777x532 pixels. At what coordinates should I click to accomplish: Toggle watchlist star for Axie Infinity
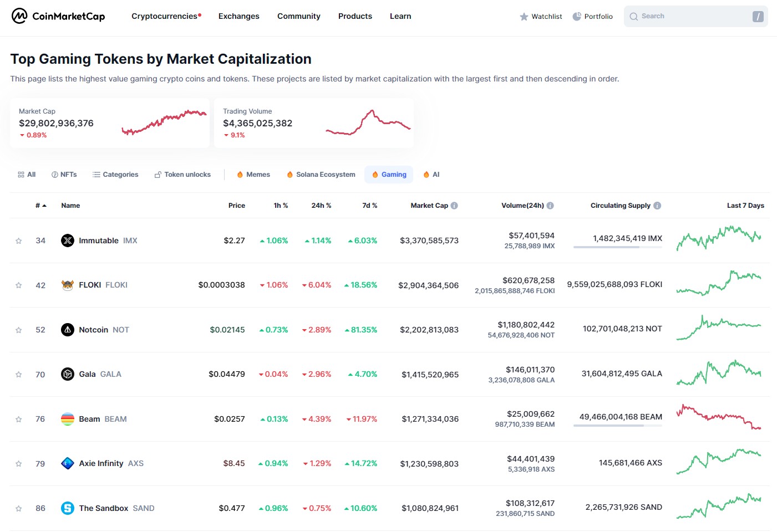19,464
